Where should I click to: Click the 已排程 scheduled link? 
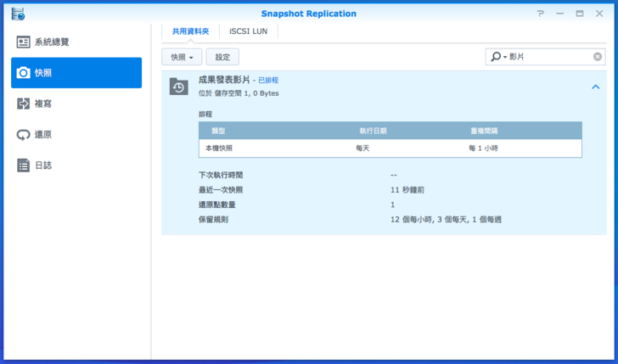click(268, 80)
